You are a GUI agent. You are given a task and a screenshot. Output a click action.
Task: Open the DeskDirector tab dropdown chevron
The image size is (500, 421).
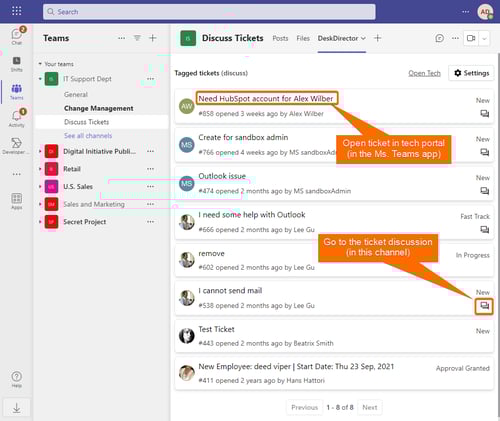point(363,38)
